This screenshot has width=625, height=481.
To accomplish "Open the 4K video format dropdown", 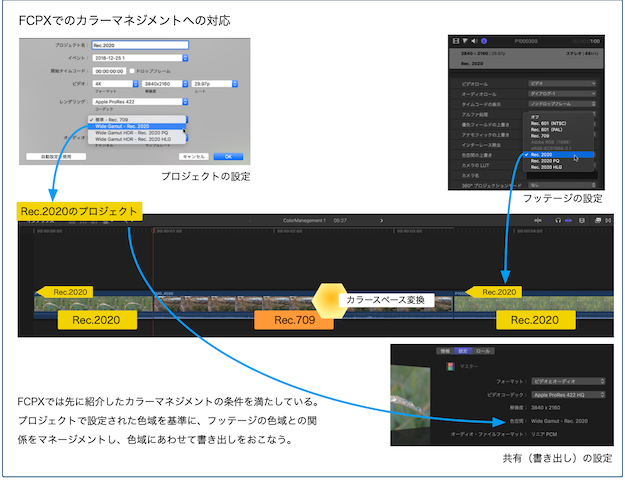I will tap(112, 85).
